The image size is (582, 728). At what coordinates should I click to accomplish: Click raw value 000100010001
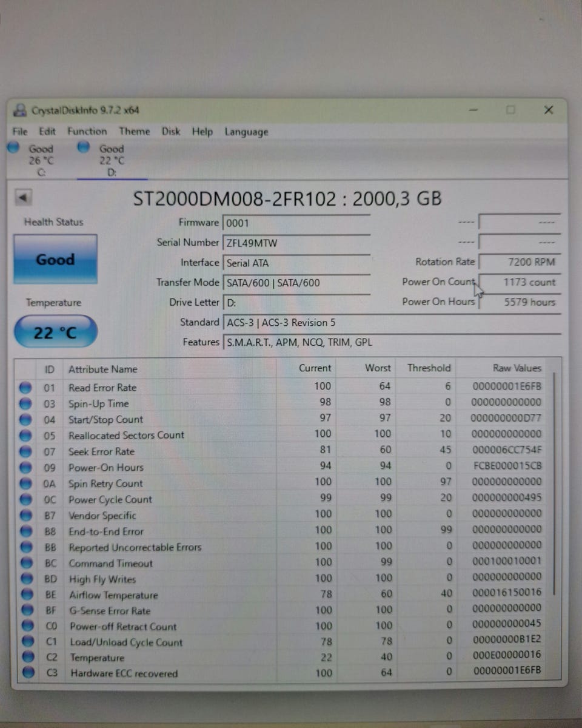click(507, 561)
